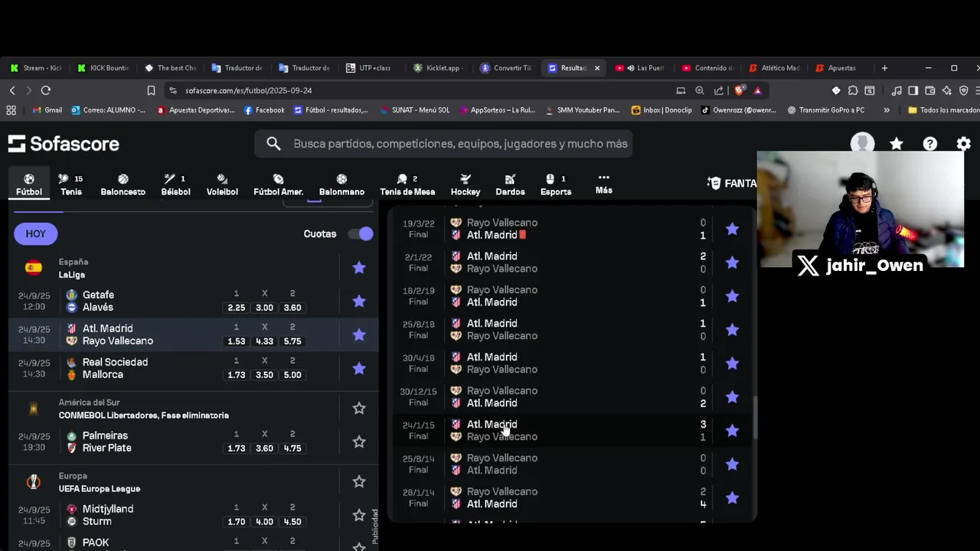Screen dimensions: 980x551
Task: Switch to the Tenis sport tab
Action: click(71, 184)
